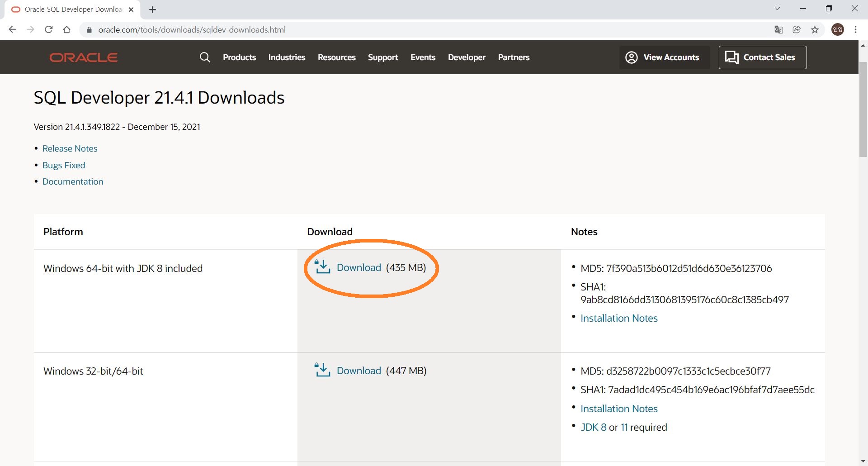Image resolution: width=868 pixels, height=466 pixels.
Task: Click the browser forward arrow
Action: click(30, 29)
